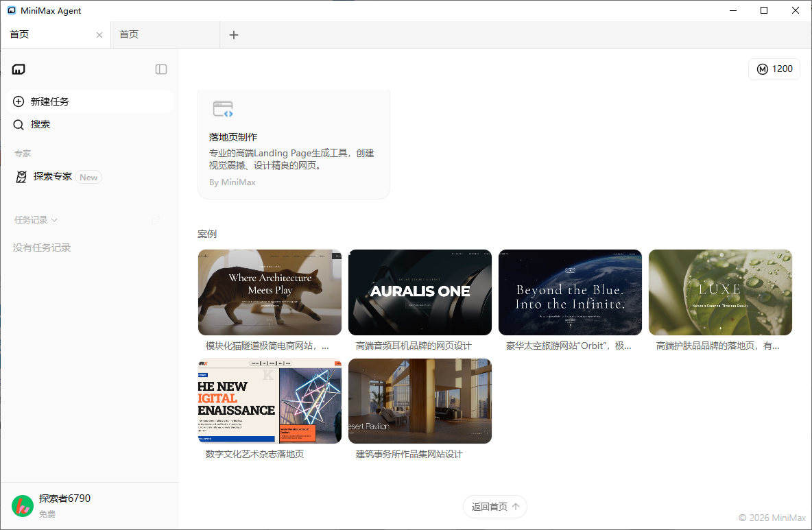The height and width of the screenshot is (530, 812).
Task: Open the LUXE skincare landing page thumbnail
Action: point(720,292)
